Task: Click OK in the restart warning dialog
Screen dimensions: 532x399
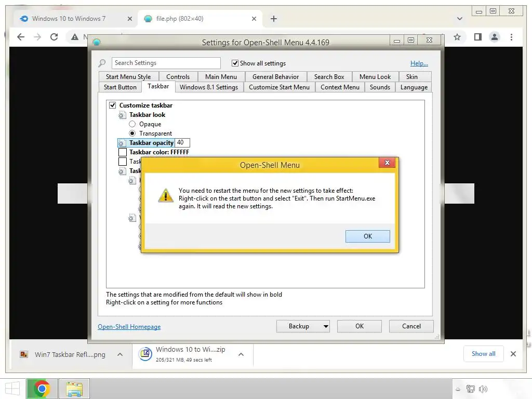Action: (367, 236)
